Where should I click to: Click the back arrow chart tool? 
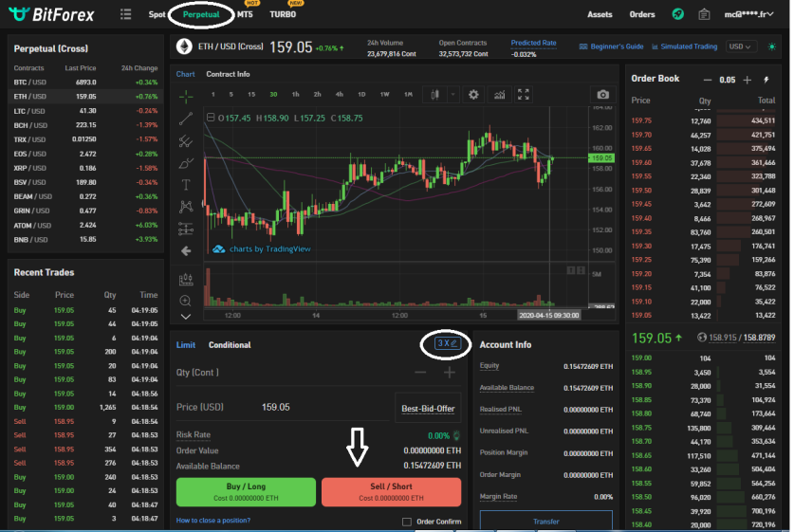[x=186, y=251]
